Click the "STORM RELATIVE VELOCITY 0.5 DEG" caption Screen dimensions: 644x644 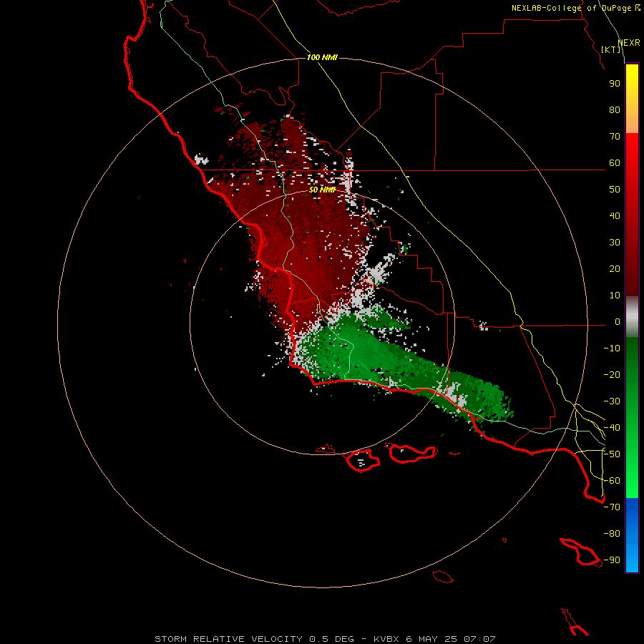[254, 639]
